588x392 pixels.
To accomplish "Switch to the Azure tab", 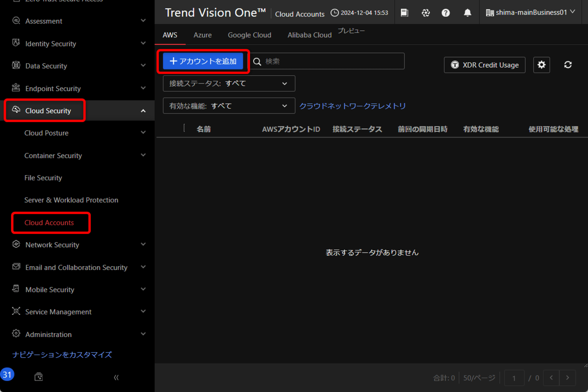I will [203, 35].
